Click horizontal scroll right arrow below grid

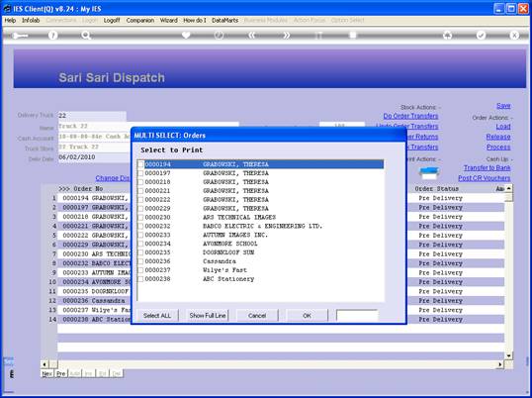click(x=499, y=364)
